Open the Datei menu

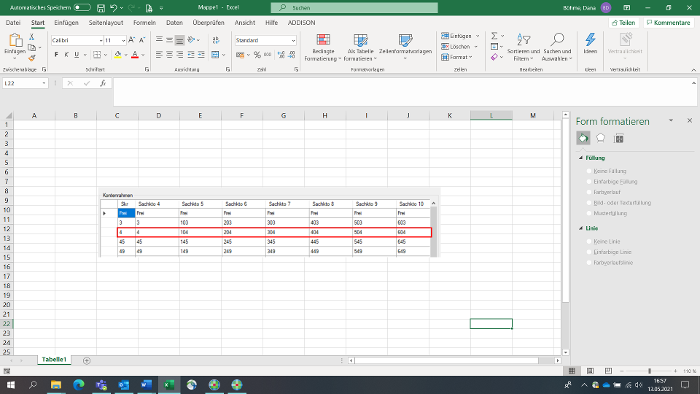coord(13,22)
